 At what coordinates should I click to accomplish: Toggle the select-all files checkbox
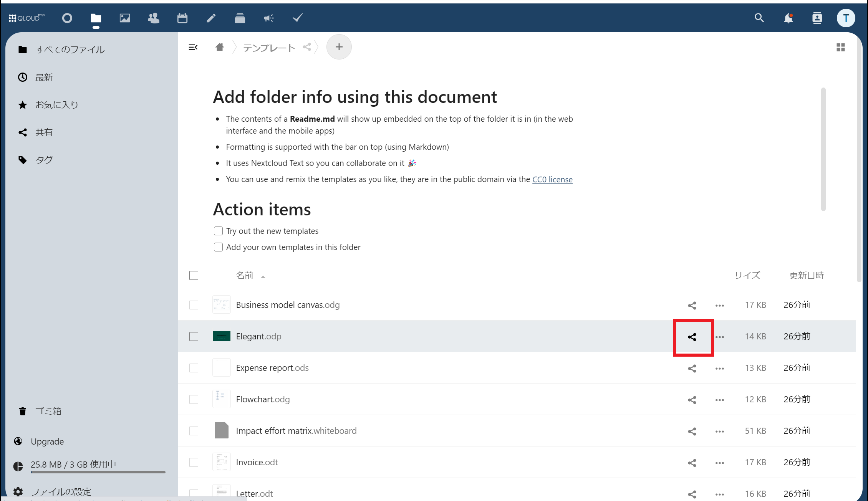(x=194, y=276)
